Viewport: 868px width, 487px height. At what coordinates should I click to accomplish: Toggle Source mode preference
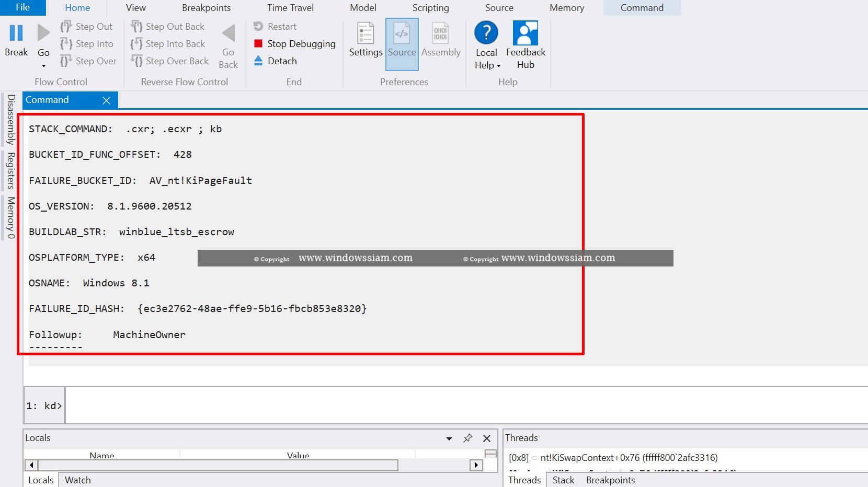click(402, 44)
